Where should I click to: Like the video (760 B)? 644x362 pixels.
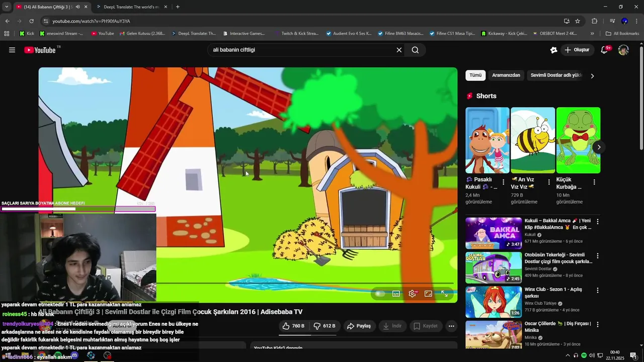point(293,326)
